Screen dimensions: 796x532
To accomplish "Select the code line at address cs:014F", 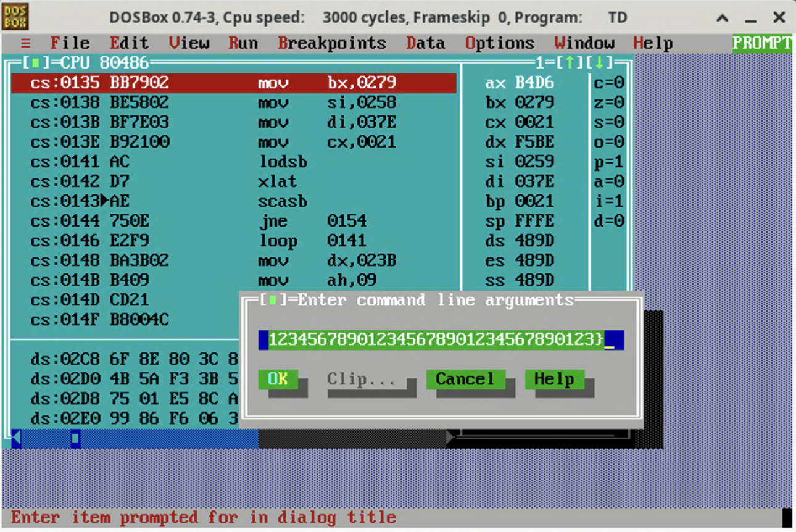I will 125,320.
